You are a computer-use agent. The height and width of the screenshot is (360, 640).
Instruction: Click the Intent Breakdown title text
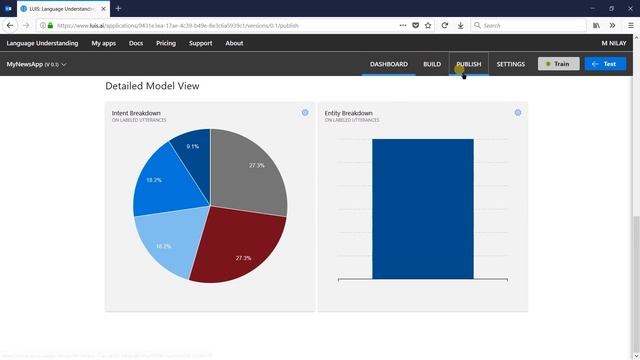click(x=136, y=113)
